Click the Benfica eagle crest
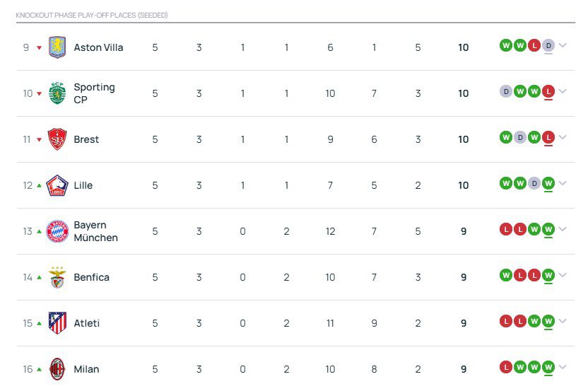The width and height of the screenshot is (588, 391). 57,277
